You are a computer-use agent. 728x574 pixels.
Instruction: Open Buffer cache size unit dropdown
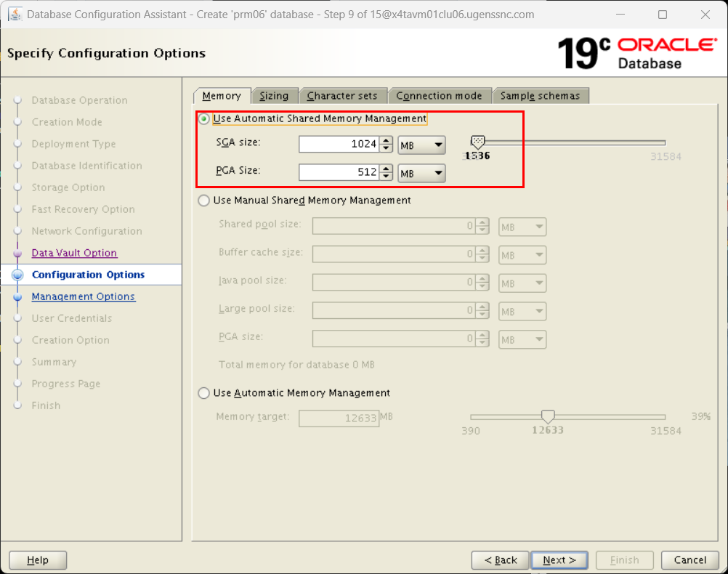(x=522, y=256)
